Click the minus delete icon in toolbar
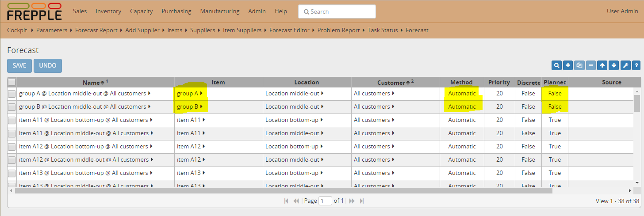The image size is (644, 216). tap(591, 65)
